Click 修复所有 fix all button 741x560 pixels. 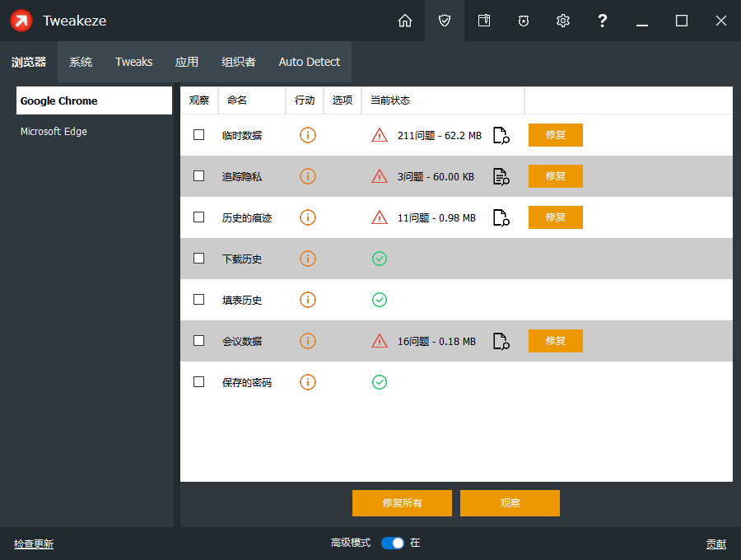coord(402,503)
